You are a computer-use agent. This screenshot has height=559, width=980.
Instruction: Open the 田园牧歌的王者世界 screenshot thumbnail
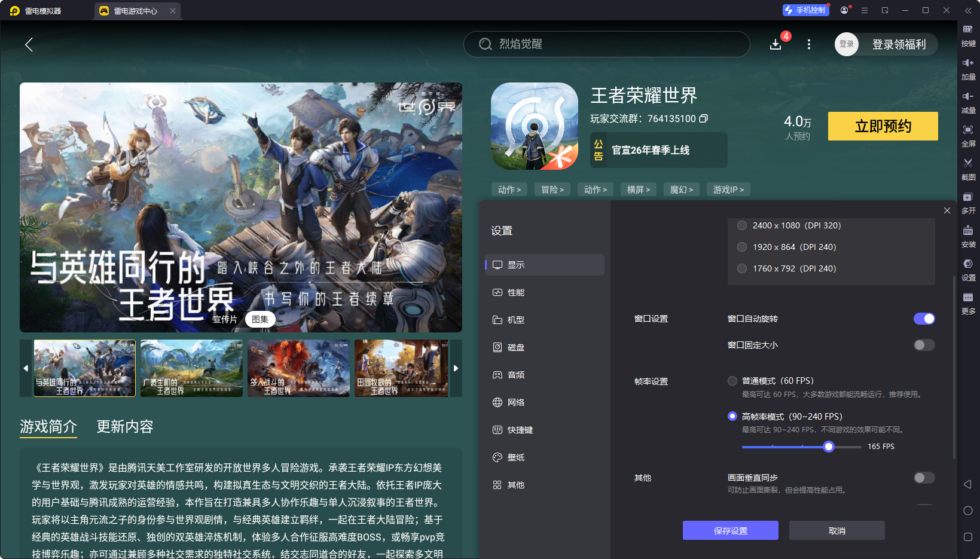(401, 368)
